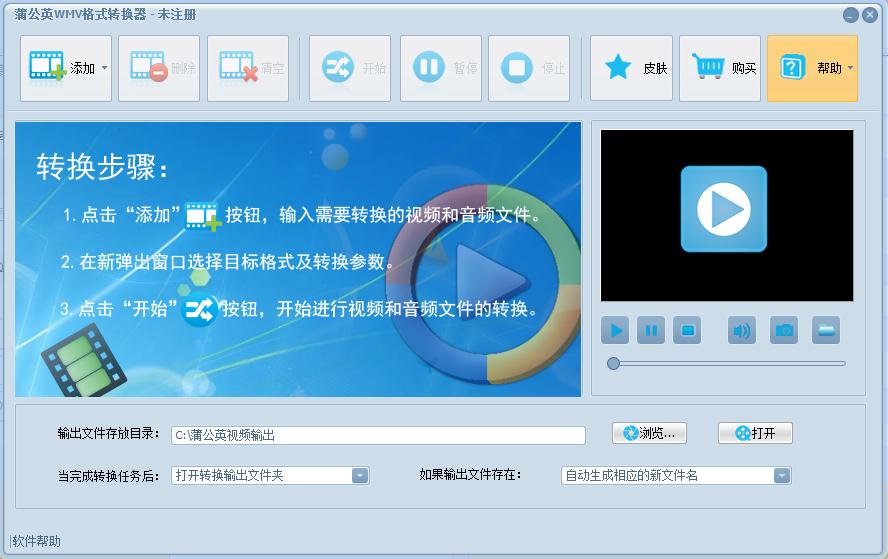The image size is (888, 559).
Task: Click the 删除 delete toolbar button
Action: pos(159,69)
